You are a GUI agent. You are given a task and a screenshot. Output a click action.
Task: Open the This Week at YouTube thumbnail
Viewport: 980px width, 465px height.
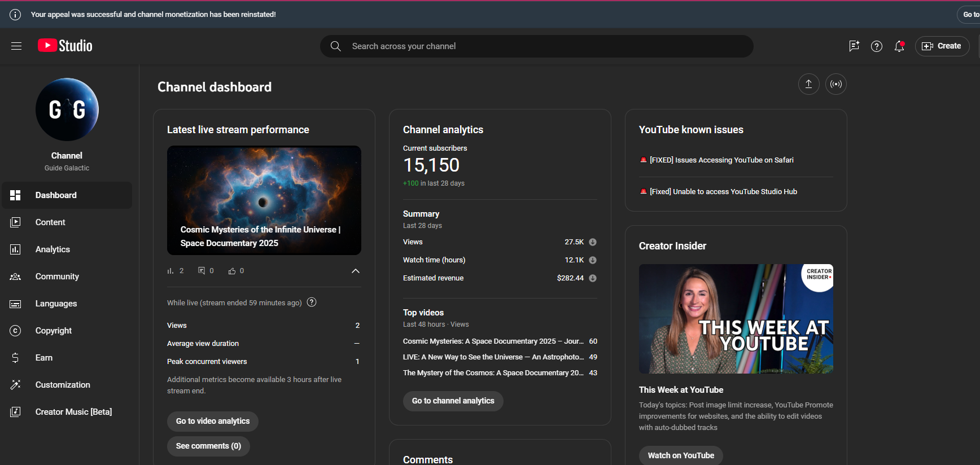(x=736, y=319)
